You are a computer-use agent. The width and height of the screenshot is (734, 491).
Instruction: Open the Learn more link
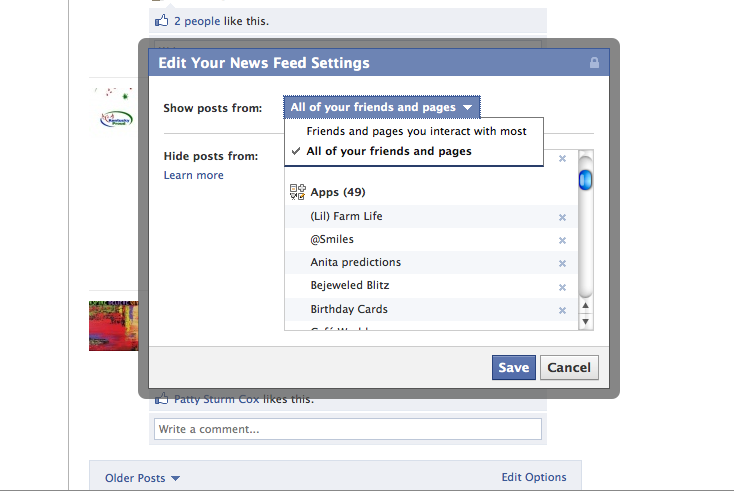193,175
